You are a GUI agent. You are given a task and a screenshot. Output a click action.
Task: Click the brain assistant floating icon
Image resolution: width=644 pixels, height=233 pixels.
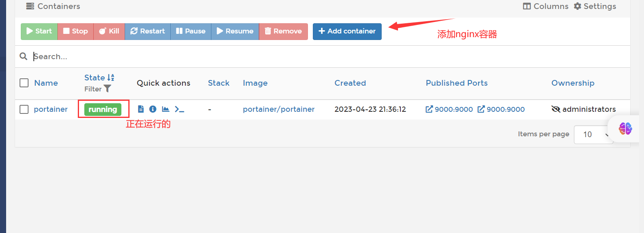coord(625,129)
